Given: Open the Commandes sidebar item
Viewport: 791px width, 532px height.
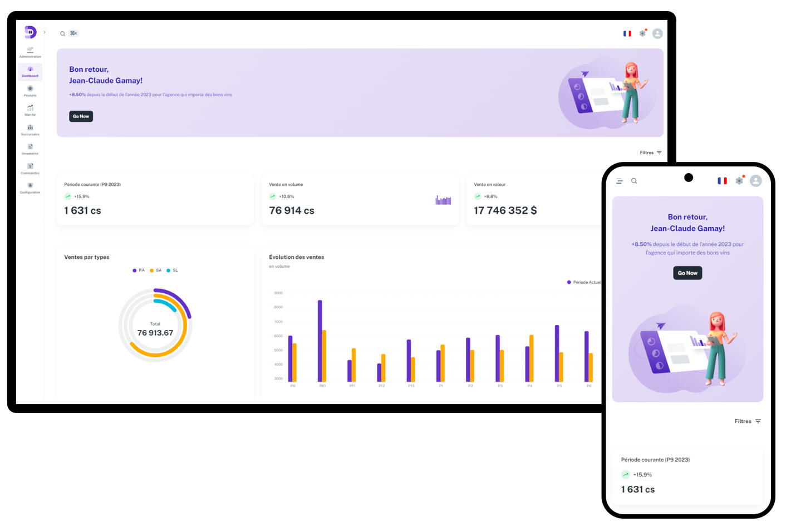Looking at the screenshot, I should pyautogui.click(x=30, y=169).
